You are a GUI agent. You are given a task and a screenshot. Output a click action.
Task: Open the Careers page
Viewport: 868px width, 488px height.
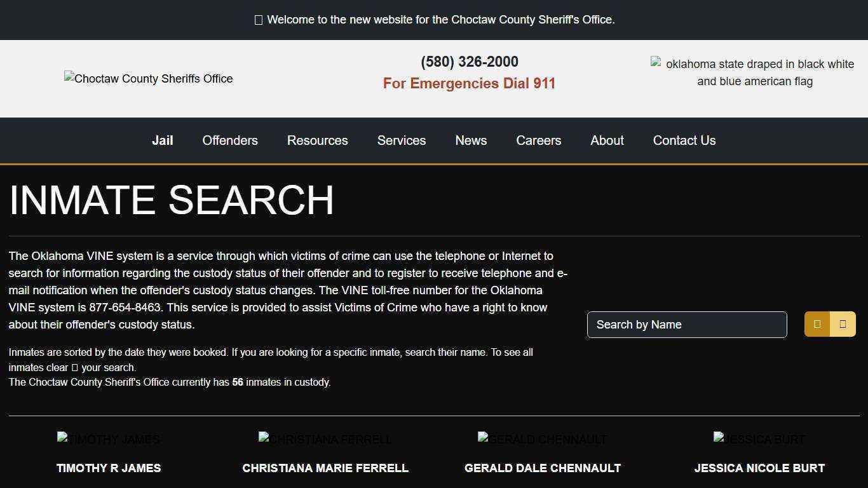coord(538,140)
